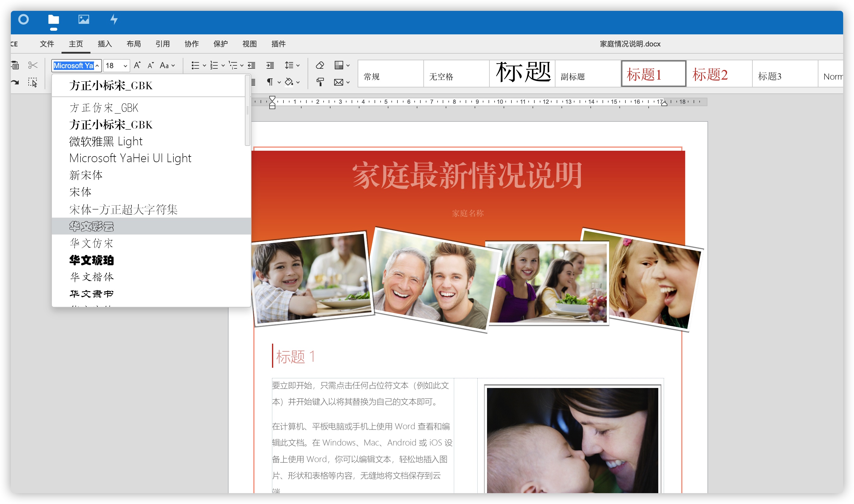854x504 pixels.
Task: Open the Change Case dropdown arrow
Action: 173,65
